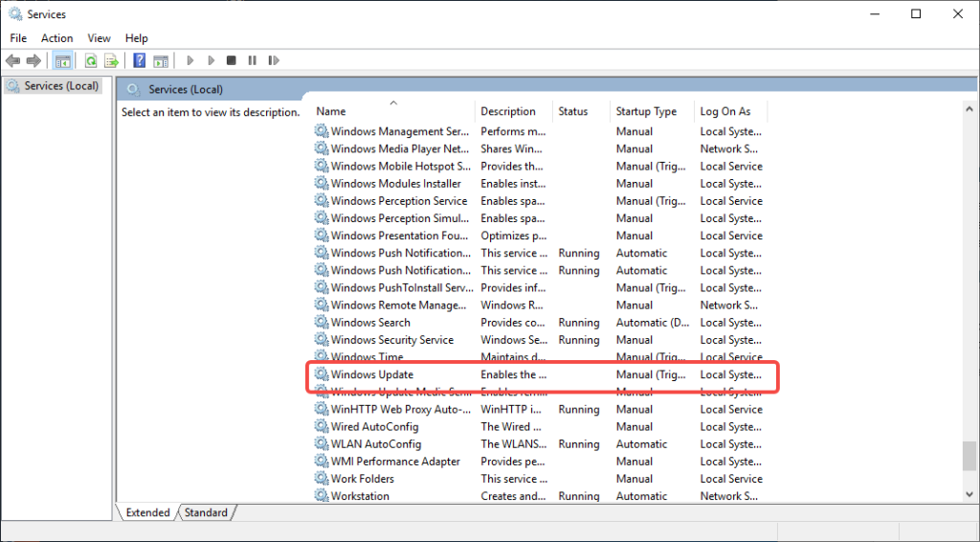
Task: Click the gear icon beside Windows Modules Installer
Action: [x=322, y=183]
